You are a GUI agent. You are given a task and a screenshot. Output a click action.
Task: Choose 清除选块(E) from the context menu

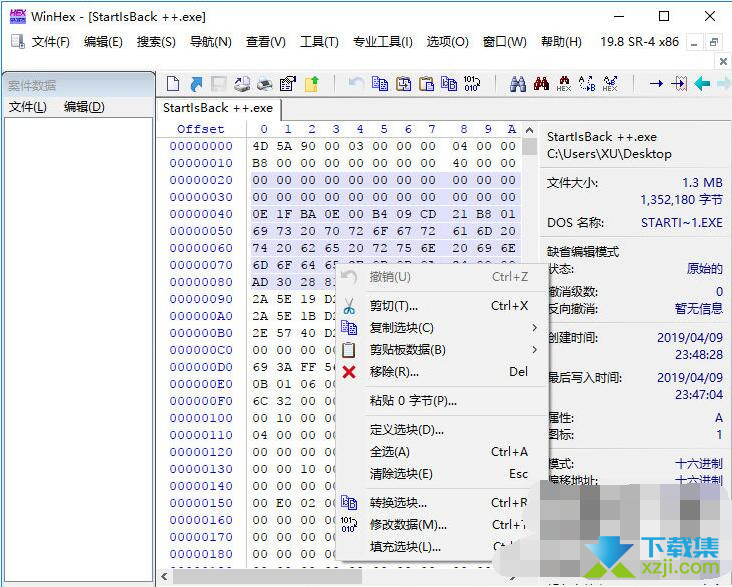[442, 474]
